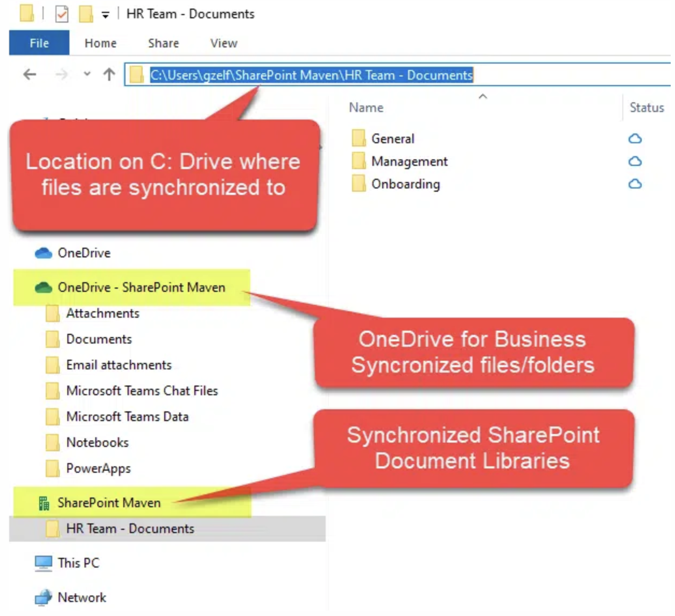
Task: Open the View ribbon tab
Action: [223, 43]
